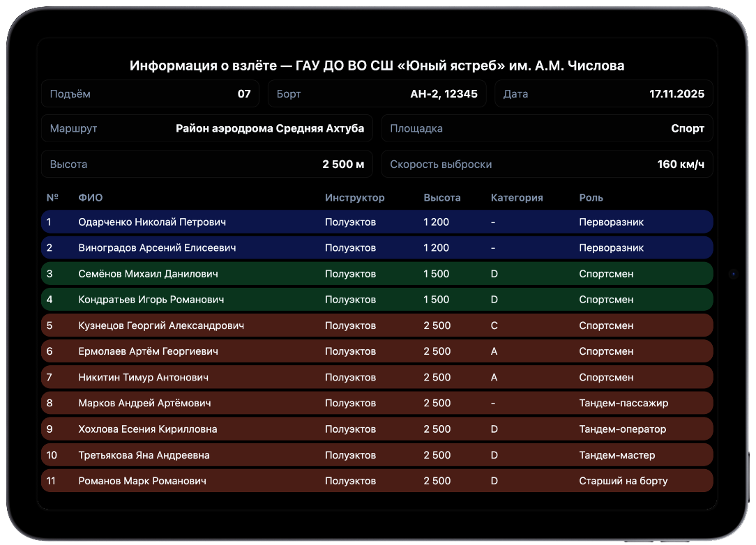
Task: Open the row for Виноградов Арсений Елисеевич
Action: tap(377, 248)
